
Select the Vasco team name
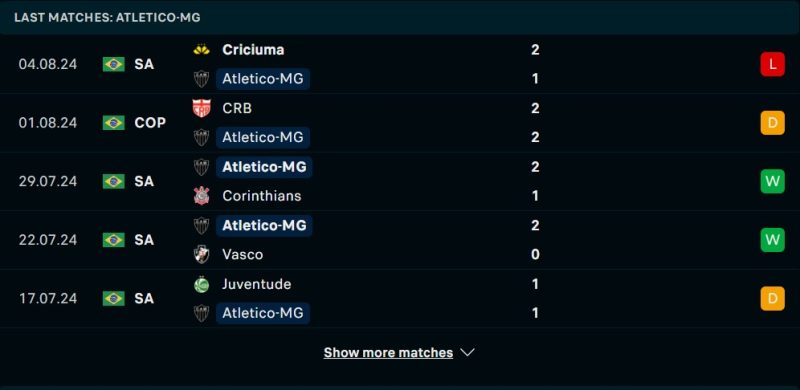point(242,254)
